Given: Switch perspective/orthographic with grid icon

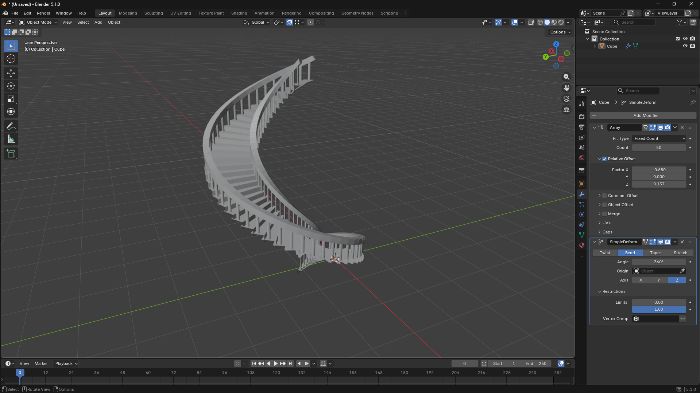Looking at the screenshot, I should (x=567, y=109).
